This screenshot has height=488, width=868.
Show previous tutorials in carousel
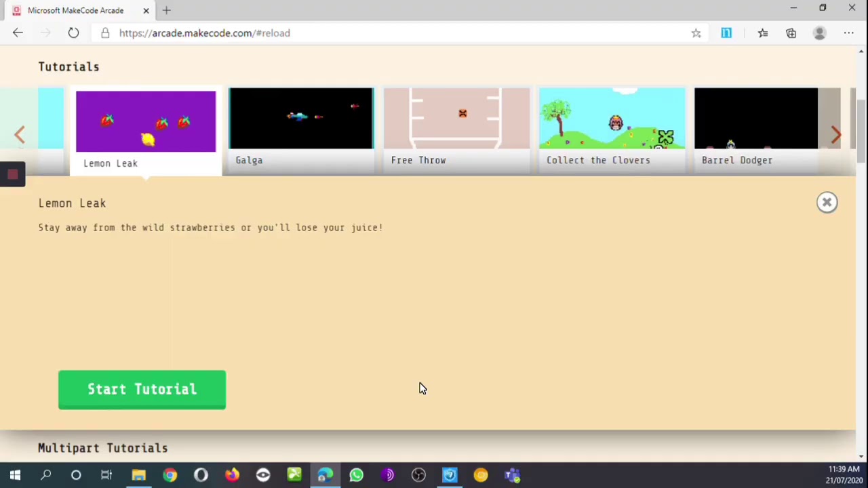(x=20, y=135)
